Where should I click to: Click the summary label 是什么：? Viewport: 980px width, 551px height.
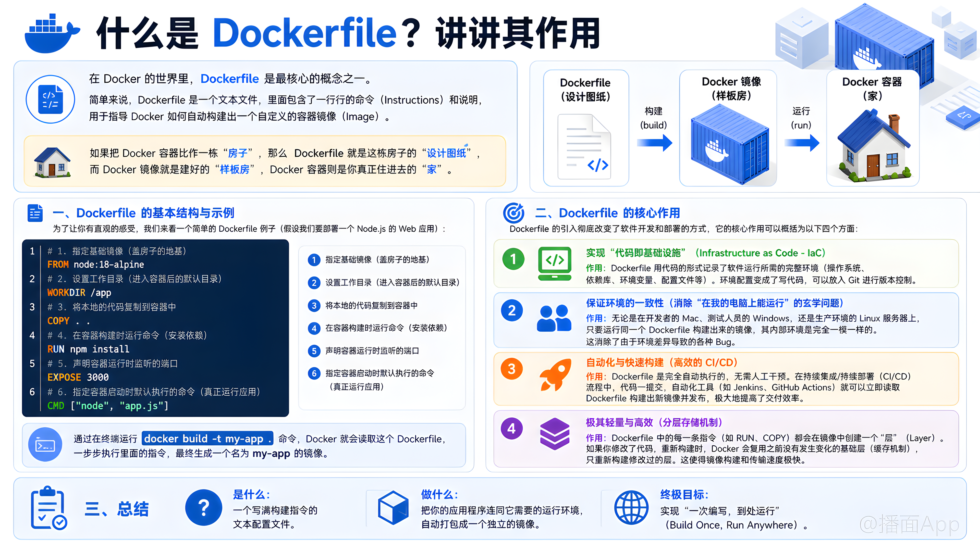click(252, 495)
